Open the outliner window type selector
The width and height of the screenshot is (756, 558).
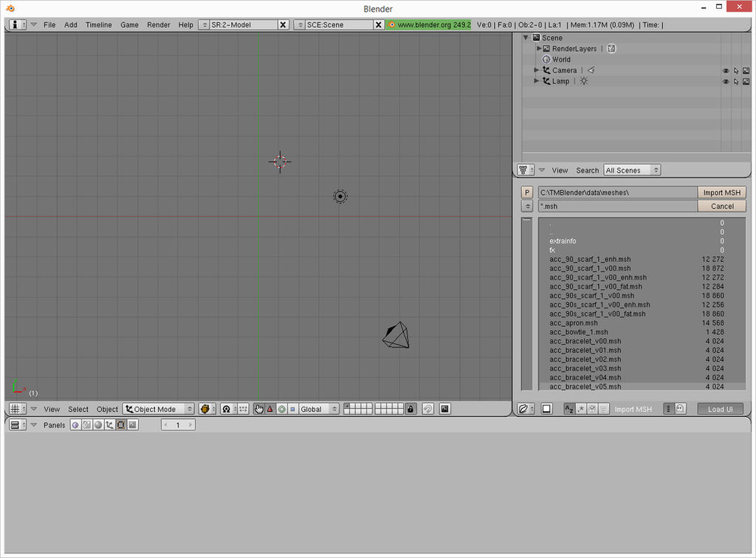pyautogui.click(x=526, y=170)
